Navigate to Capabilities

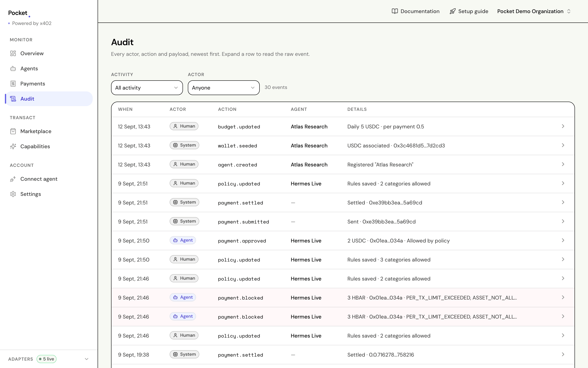49,147
